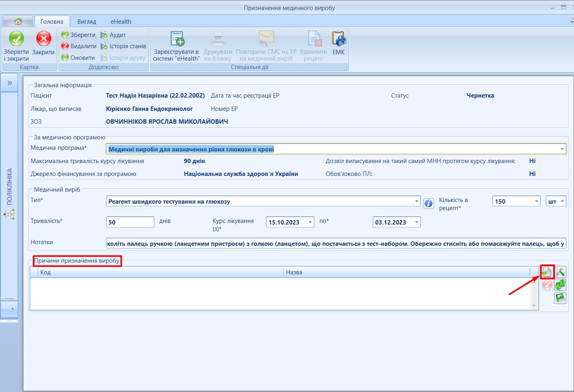This screenshot has height=392, width=574.
Task: Click the 'Відхилити рецепт' icon
Action: coord(314,39)
